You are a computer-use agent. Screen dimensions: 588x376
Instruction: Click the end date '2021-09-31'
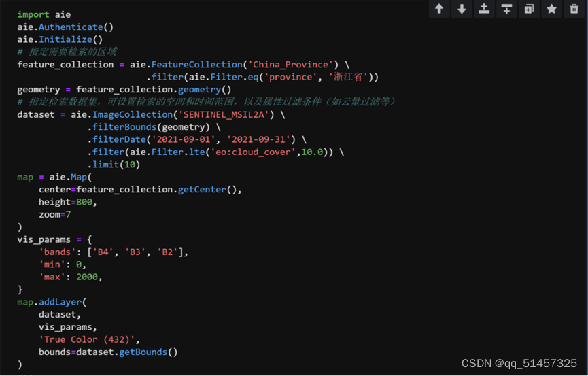point(258,139)
